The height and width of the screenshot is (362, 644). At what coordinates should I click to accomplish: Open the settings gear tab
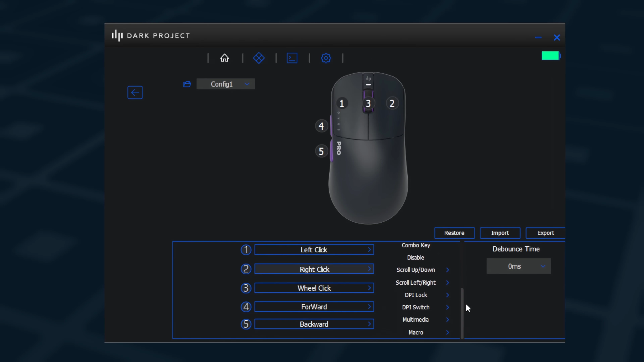[326, 58]
